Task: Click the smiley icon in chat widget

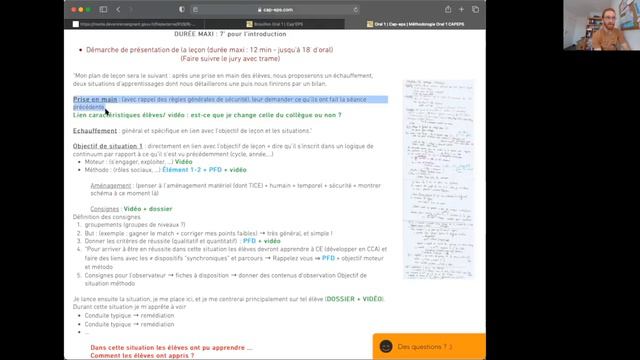Action: tap(386, 347)
